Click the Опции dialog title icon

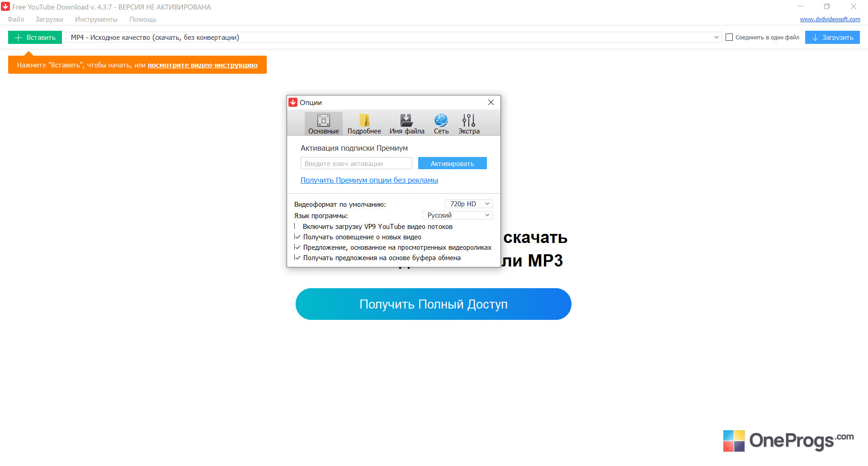[x=293, y=102]
